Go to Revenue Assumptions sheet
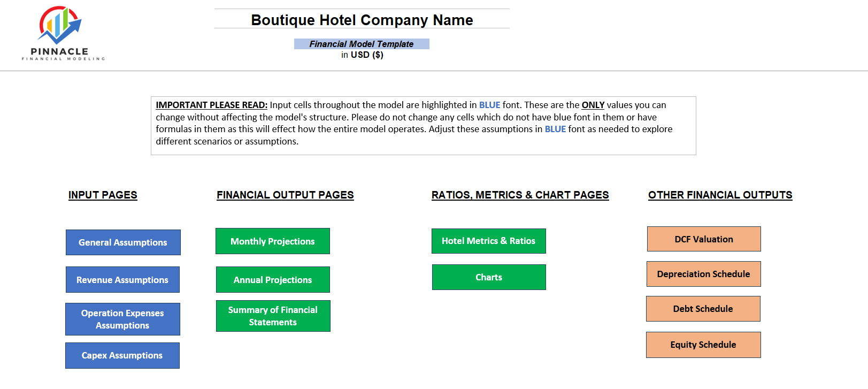 point(122,280)
